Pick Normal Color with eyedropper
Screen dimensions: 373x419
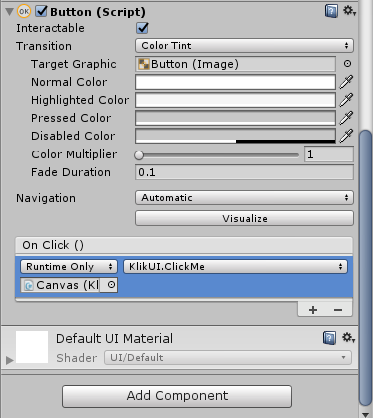(x=346, y=82)
